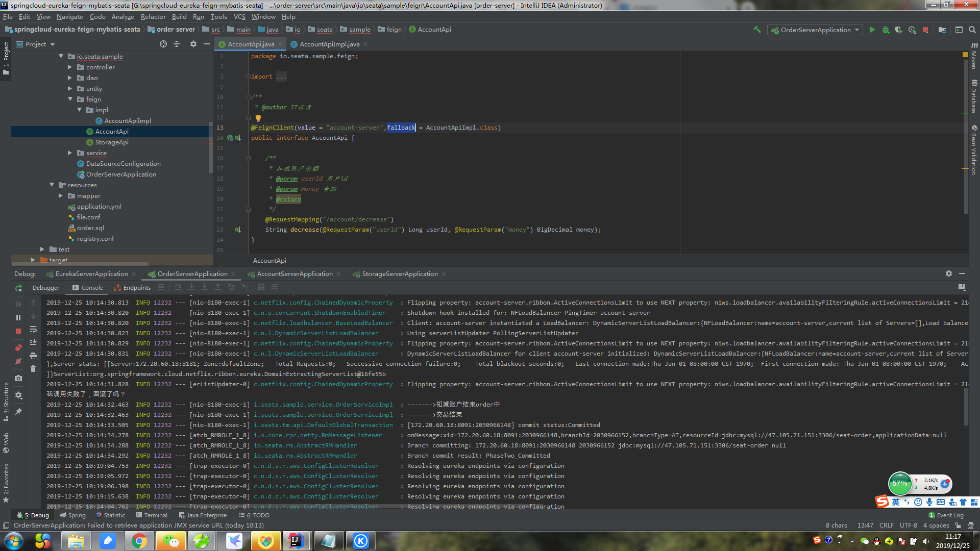Open Run Anything toolbar icon
Screen dimensions: 980x551
959,30
